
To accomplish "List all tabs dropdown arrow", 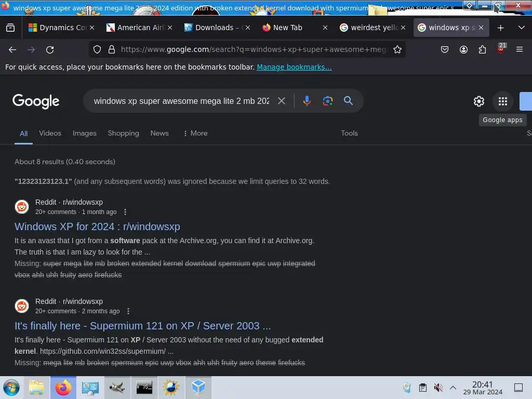I will click(x=522, y=28).
